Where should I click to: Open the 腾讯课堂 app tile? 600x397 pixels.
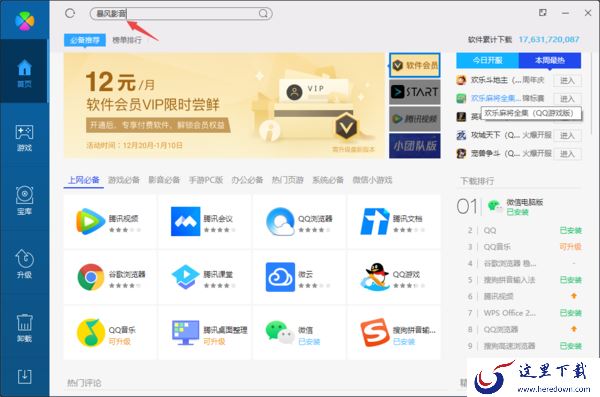(x=205, y=277)
